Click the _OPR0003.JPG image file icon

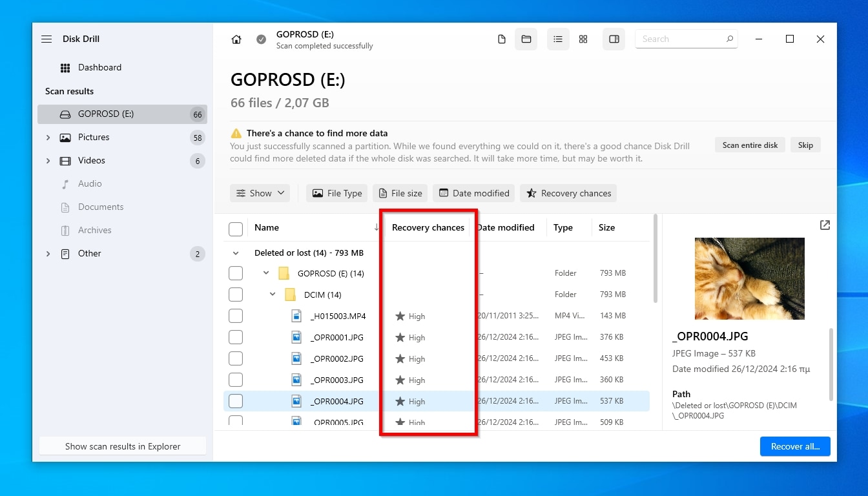[296, 380]
